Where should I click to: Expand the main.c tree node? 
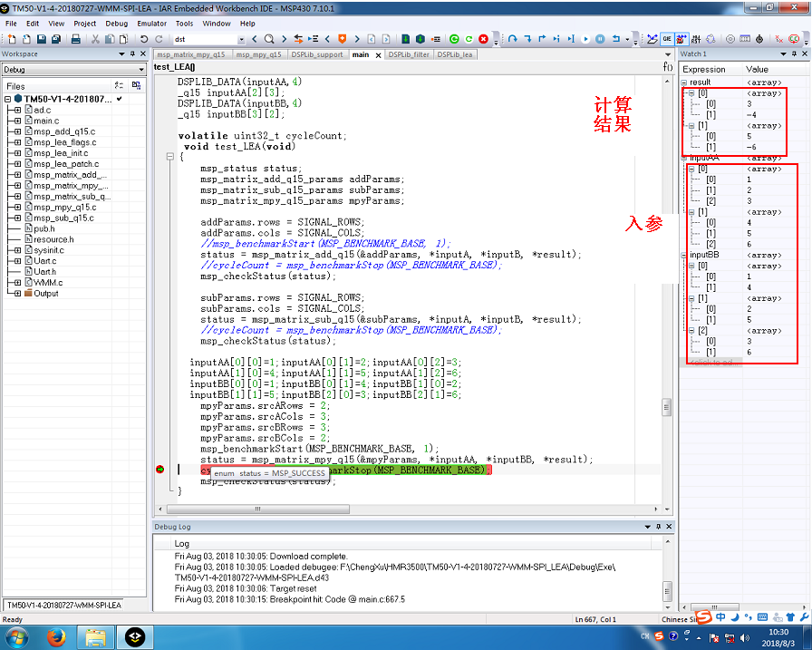coord(18,121)
